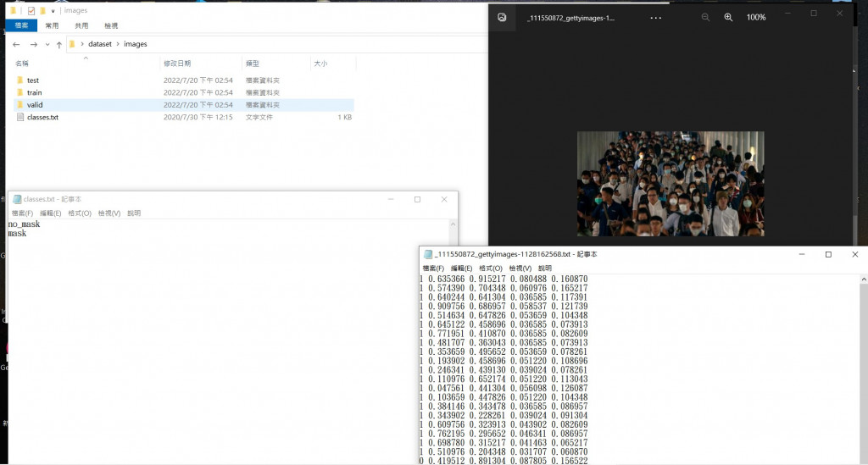
Task: Go up one folder level in Explorer
Action: point(58,44)
